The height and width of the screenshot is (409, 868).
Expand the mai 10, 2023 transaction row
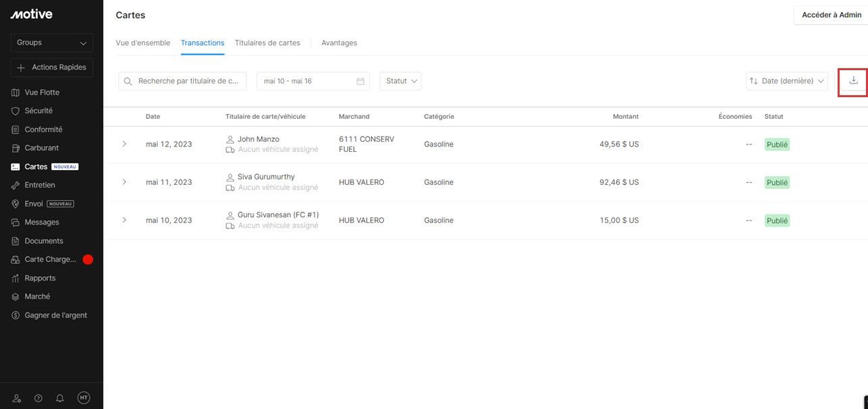[124, 220]
